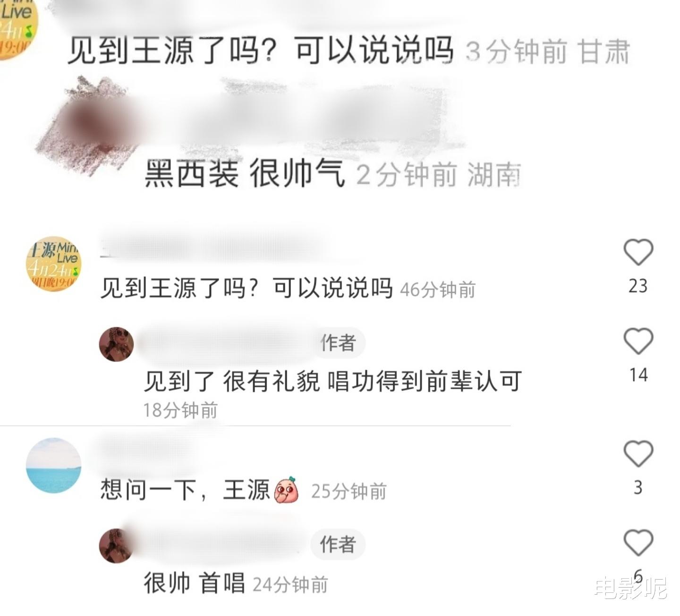Open the 王源 Mini Live avatar profile
The height and width of the screenshot is (616, 680).
[53, 264]
